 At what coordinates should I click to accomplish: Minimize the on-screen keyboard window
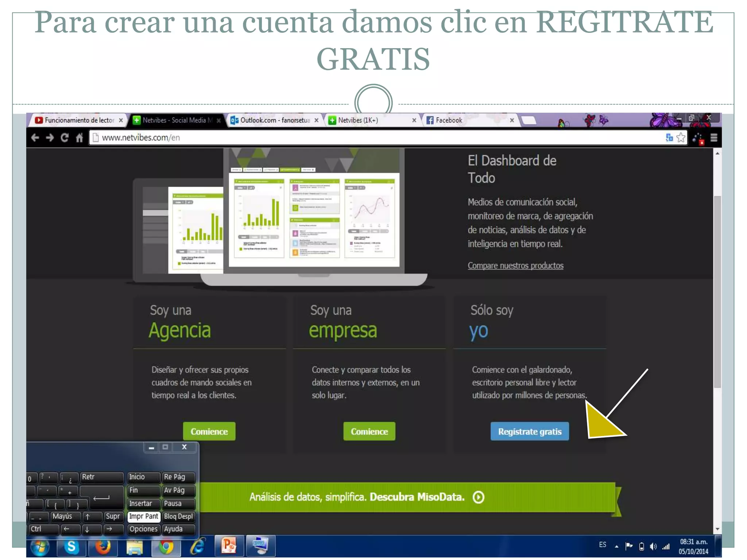point(151,447)
